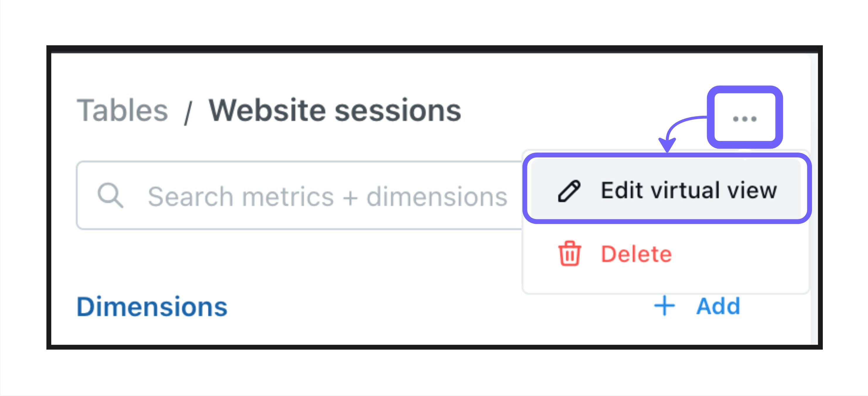Click the pencil icon for Edit virtual view
The height and width of the screenshot is (396, 868).
[569, 191]
